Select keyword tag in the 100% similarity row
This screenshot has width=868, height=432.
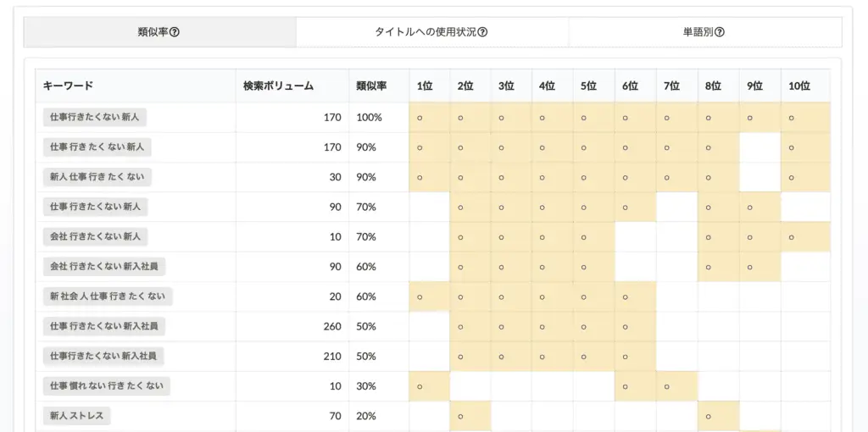point(95,117)
